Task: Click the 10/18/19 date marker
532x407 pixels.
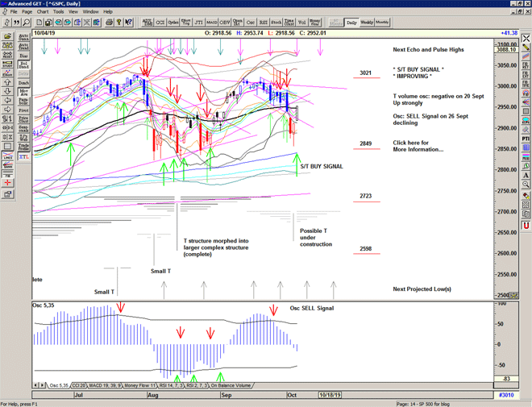Action: click(x=330, y=395)
